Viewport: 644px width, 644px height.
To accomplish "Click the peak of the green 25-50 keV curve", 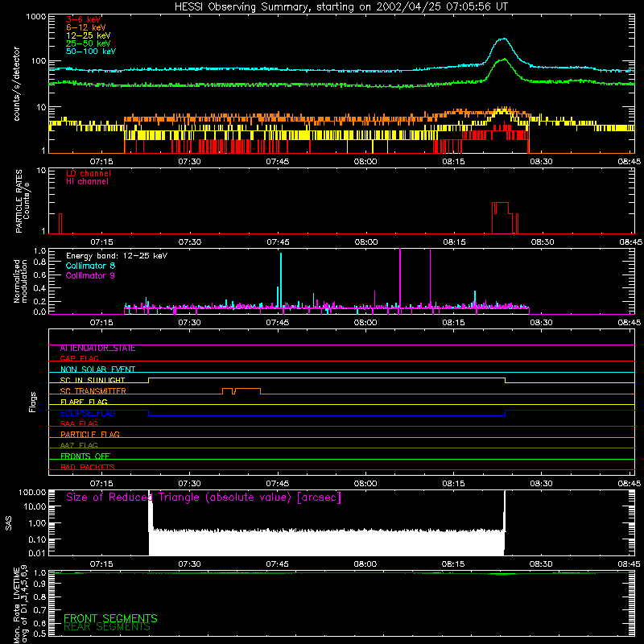I will (x=504, y=60).
